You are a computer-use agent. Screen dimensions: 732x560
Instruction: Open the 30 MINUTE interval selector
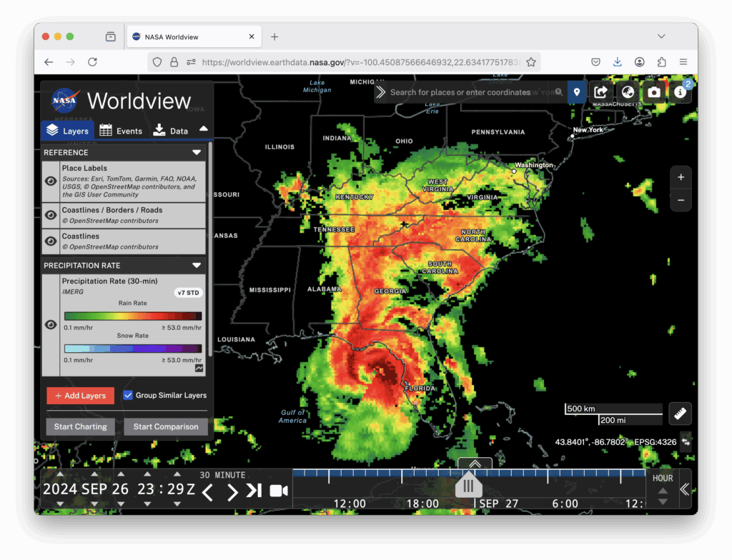[x=223, y=475]
